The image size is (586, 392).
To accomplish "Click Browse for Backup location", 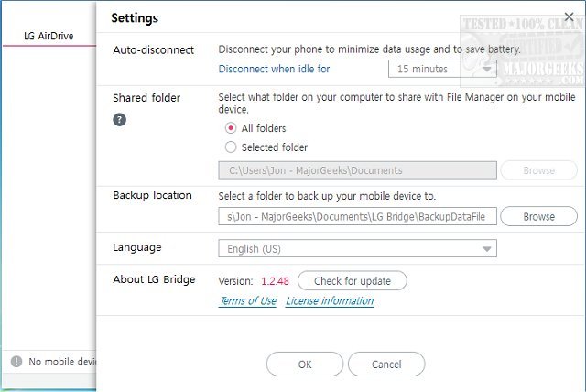I will pyautogui.click(x=538, y=217).
